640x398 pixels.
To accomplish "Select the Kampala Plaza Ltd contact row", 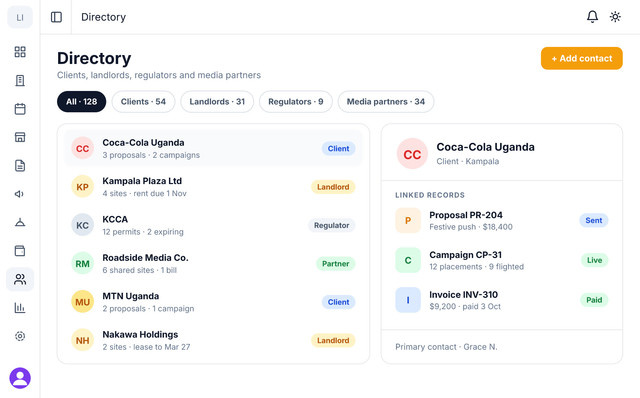I will tap(213, 187).
